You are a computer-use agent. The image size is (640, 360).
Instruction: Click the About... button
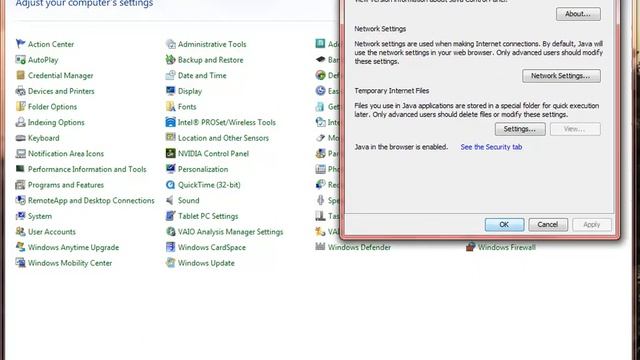pyautogui.click(x=578, y=14)
